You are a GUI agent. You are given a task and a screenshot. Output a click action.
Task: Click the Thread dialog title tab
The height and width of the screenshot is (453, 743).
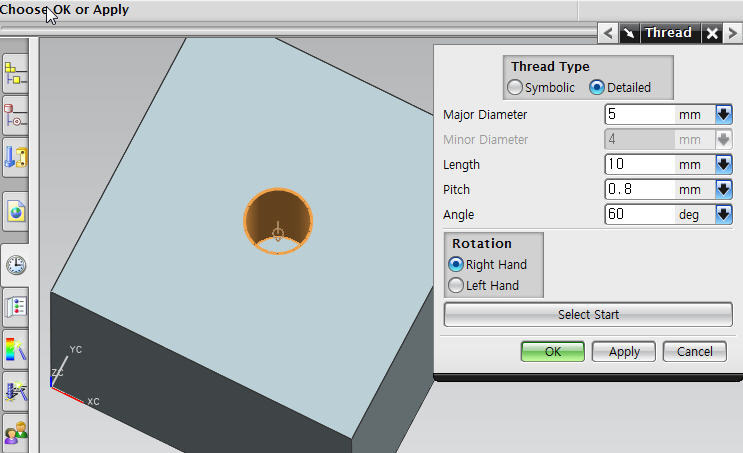pos(668,33)
